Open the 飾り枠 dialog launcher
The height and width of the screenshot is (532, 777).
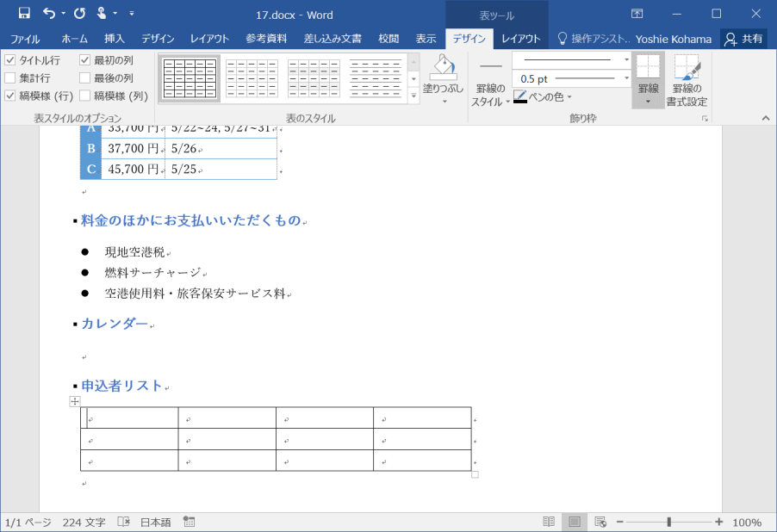pyautogui.click(x=705, y=119)
